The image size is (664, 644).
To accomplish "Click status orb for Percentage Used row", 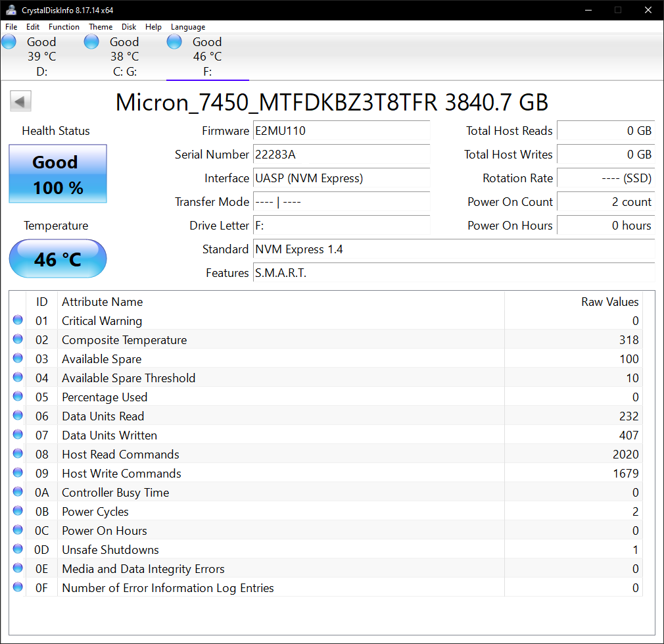I will tap(18, 396).
